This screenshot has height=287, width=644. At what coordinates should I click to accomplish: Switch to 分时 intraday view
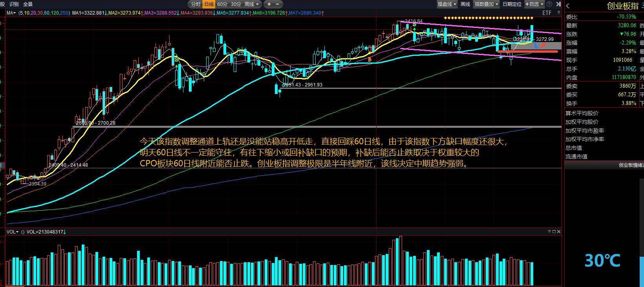click(196, 4)
